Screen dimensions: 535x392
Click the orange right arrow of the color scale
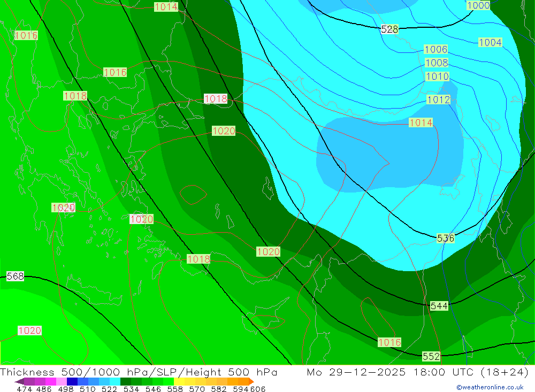pyautogui.click(x=251, y=381)
